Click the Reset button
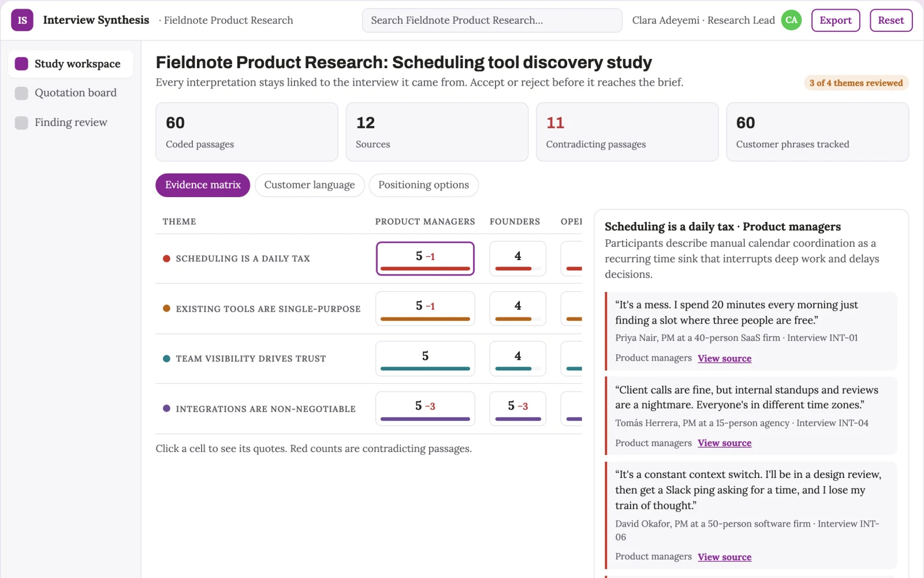 coord(891,20)
